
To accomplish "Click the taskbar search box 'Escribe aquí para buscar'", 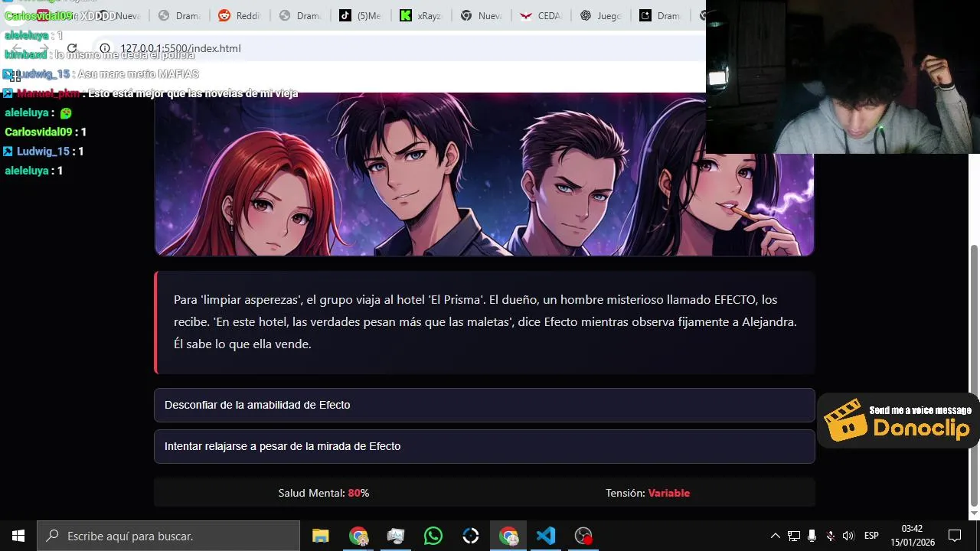I will click(x=168, y=536).
